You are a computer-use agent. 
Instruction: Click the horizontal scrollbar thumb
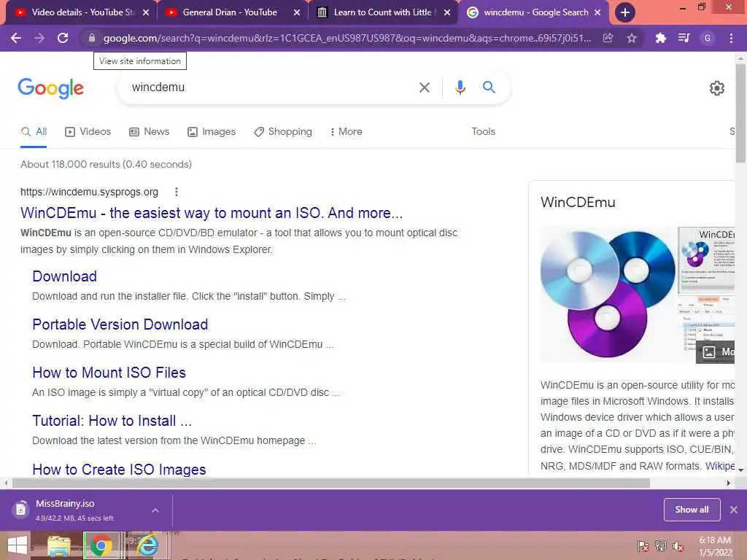pyautogui.click(x=331, y=483)
